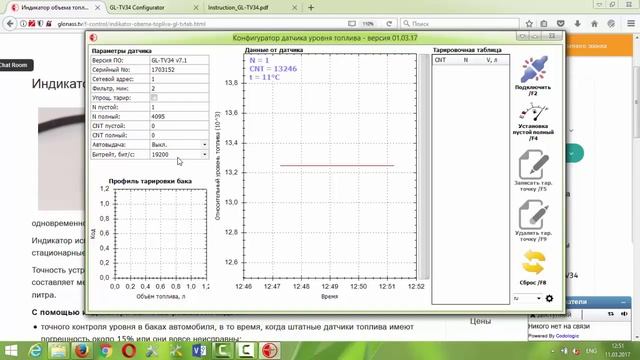The width and height of the screenshot is (640, 360).
Task: Click the browser address bar URL
Action: pyautogui.click(x=131, y=24)
